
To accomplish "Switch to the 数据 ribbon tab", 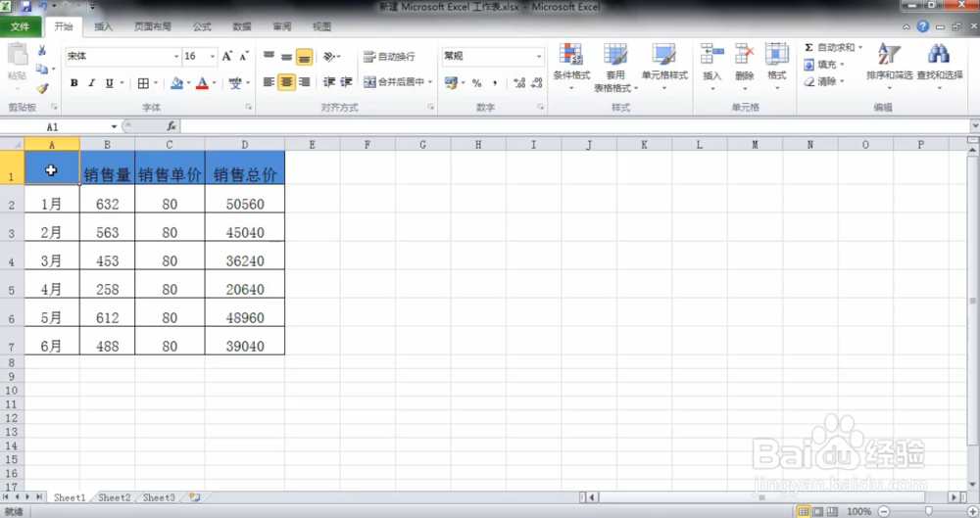I will tap(242, 26).
